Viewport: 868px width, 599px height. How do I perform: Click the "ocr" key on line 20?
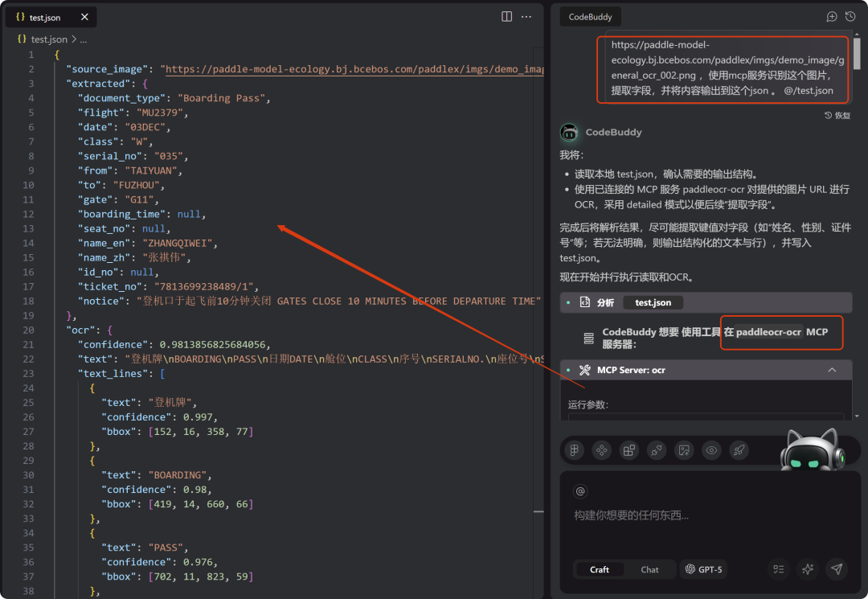coord(80,330)
